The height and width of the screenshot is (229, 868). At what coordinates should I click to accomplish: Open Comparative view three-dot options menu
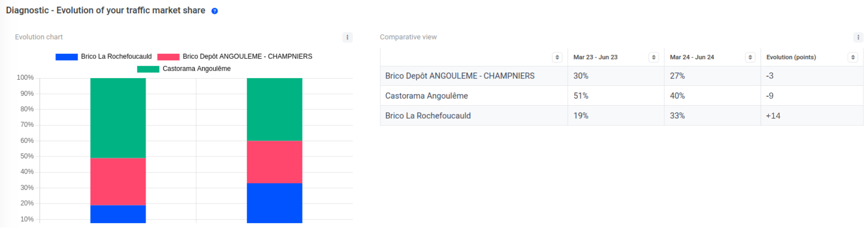pos(858,37)
